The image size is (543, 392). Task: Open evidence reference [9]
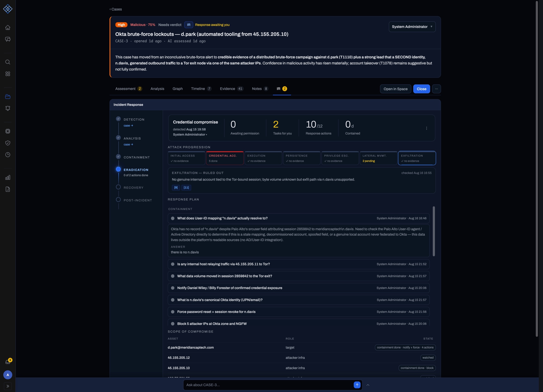[x=176, y=187]
